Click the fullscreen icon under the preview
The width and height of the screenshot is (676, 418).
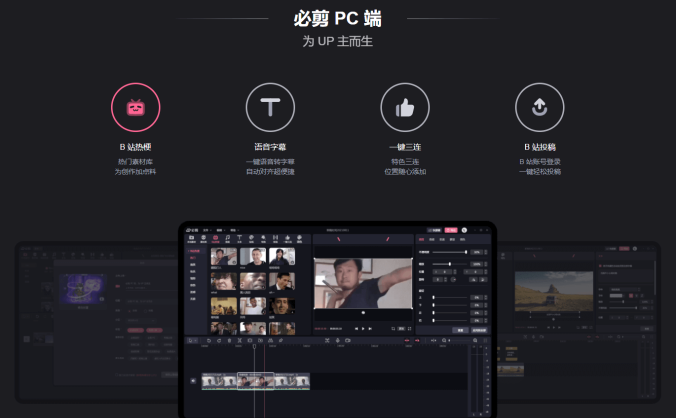click(x=410, y=328)
